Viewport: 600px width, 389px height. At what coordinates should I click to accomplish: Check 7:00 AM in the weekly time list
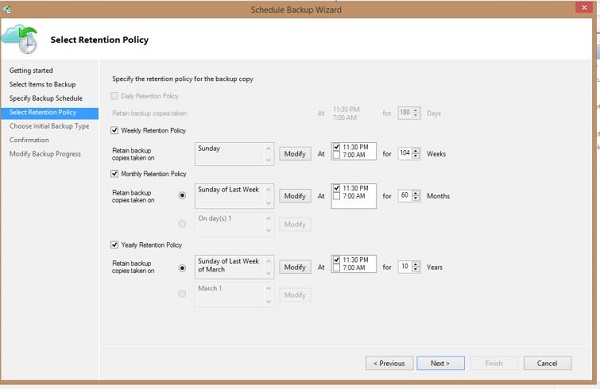pyautogui.click(x=337, y=155)
